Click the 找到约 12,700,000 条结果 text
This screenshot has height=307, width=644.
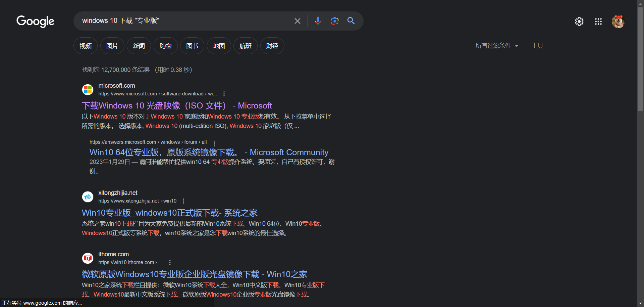pyautogui.click(x=116, y=70)
